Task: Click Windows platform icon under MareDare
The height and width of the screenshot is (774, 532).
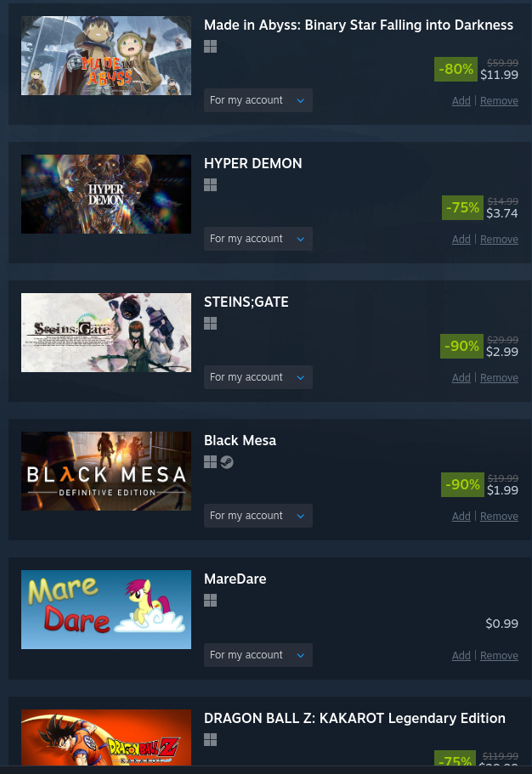Action: click(211, 600)
